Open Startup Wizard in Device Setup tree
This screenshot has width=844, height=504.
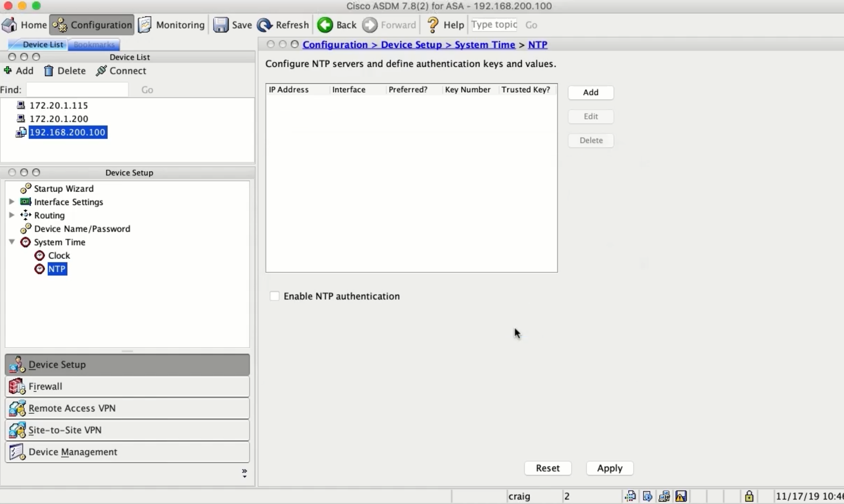(64, 188)
